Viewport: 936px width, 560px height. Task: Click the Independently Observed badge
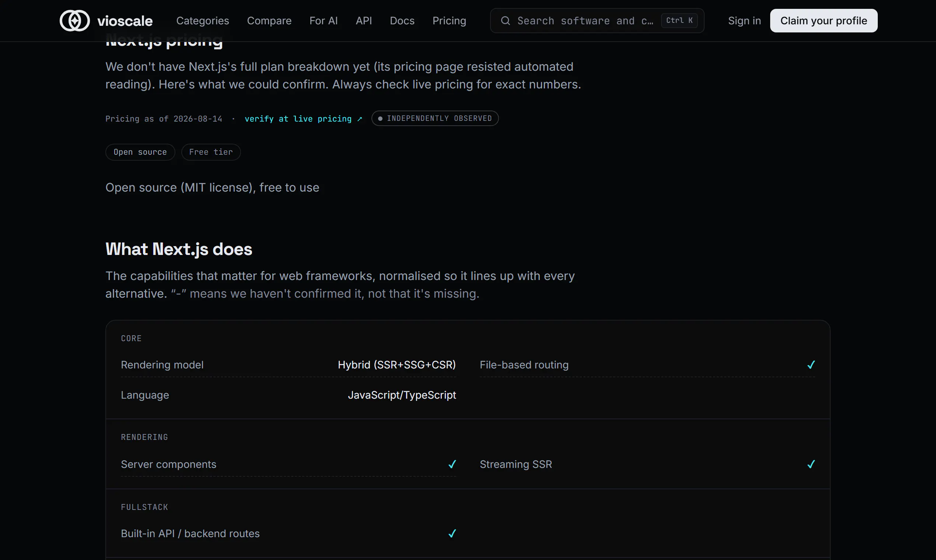click(x=435, y=119)
